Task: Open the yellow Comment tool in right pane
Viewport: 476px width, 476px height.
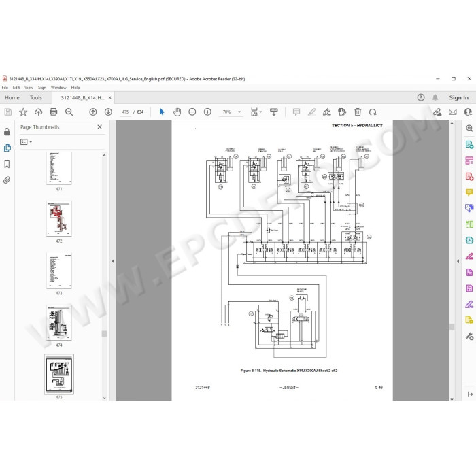Action: pos(469,192)
